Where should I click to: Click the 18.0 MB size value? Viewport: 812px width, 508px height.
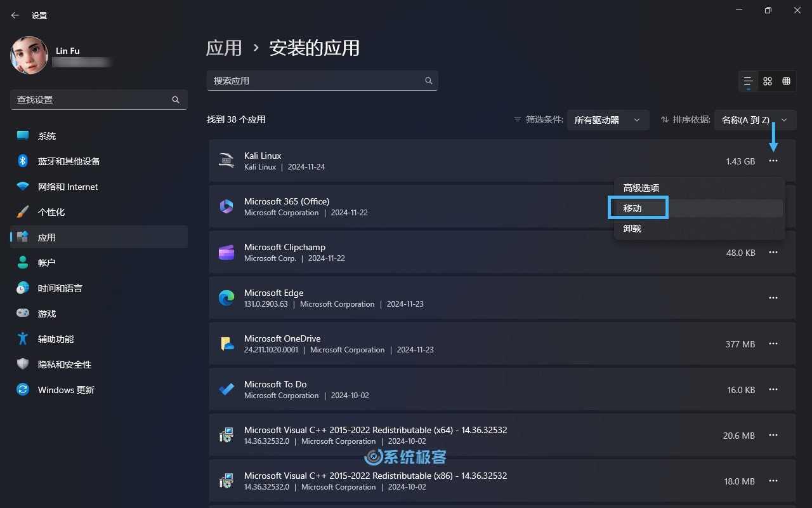(x=740, y=481)
